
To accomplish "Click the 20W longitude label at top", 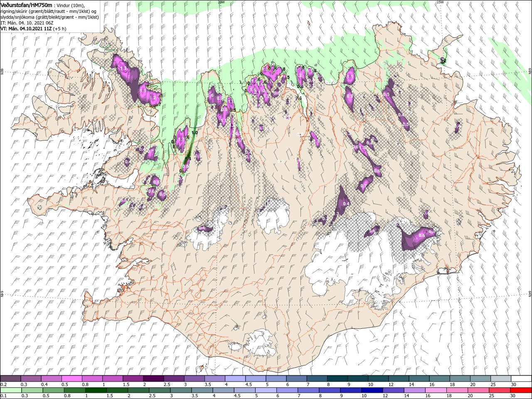I will [x=221, y=2].
